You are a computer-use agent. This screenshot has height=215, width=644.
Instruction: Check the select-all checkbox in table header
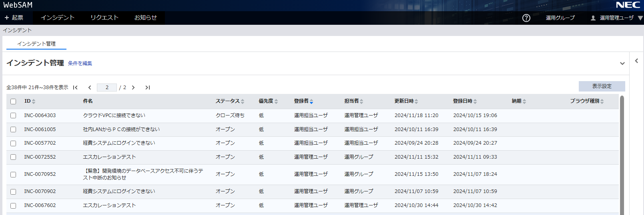coord(13,102)
